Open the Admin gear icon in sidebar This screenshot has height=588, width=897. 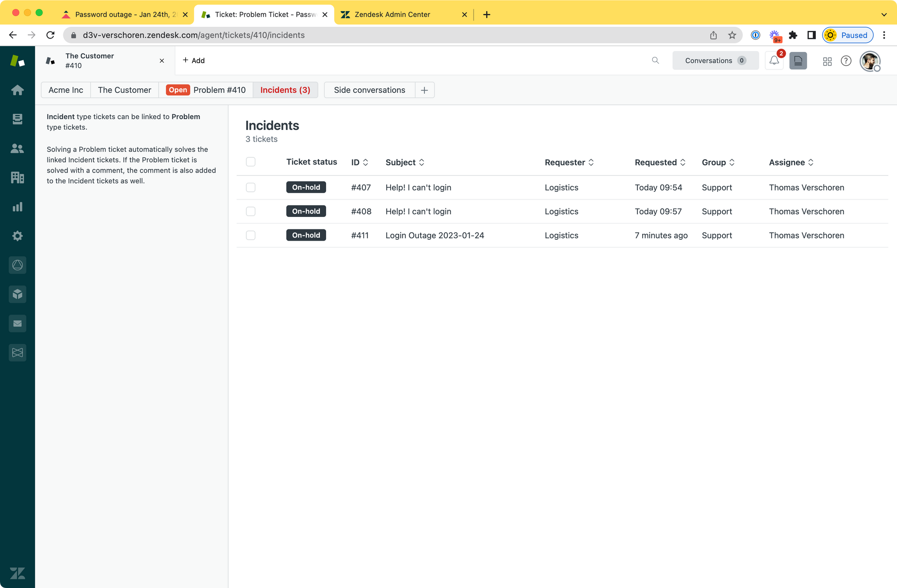click(17, 236)
